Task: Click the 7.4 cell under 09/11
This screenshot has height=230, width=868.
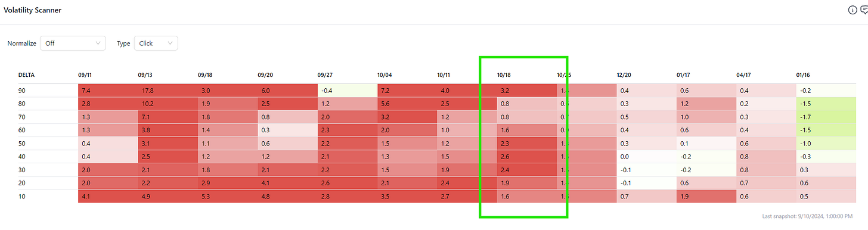Action: pyautogui.click(x=108, y=91)
